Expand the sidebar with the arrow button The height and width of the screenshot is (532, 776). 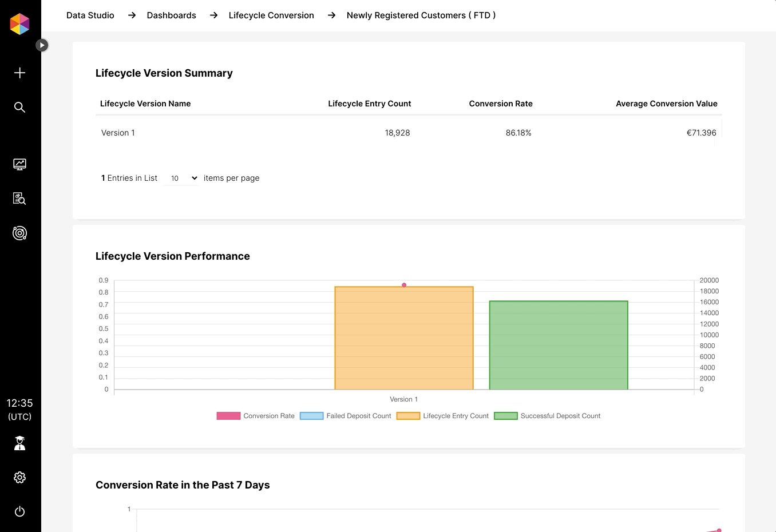tap(42, 45)
